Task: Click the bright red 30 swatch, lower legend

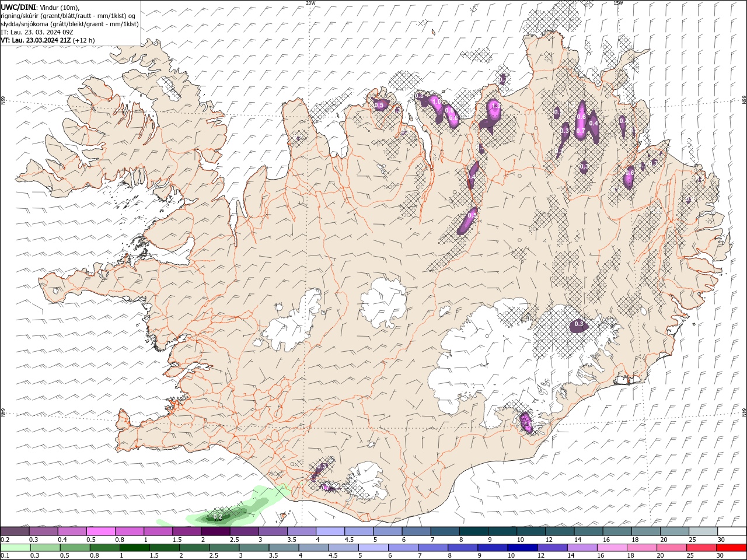Action: [x=731, y=548]
